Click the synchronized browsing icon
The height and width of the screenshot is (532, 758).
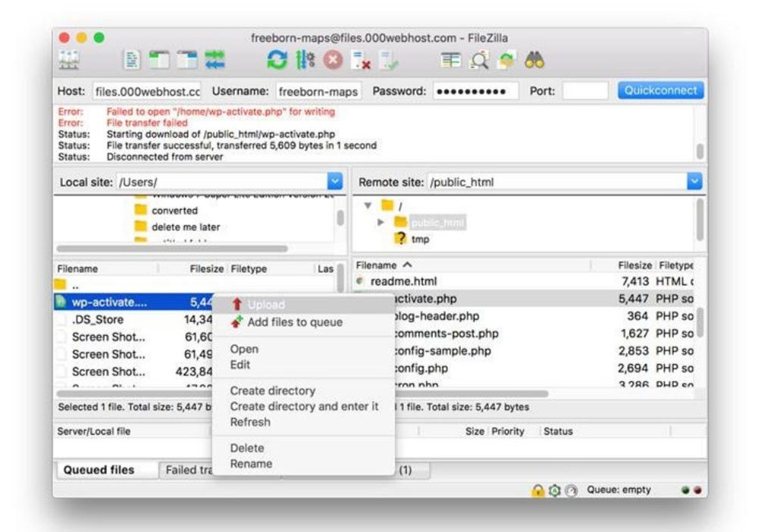pyautogui.click(x=506, y=61)
